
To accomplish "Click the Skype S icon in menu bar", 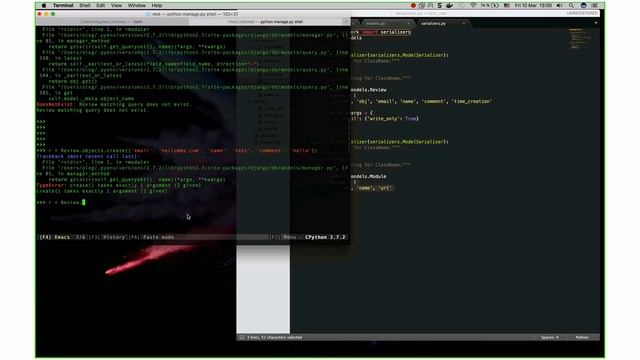I will point(440,6).
